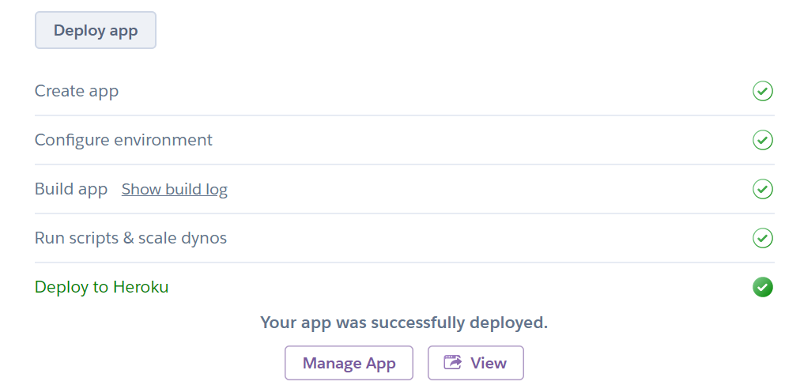
Task: Open the Show build log link
Action: pos(174,189)
